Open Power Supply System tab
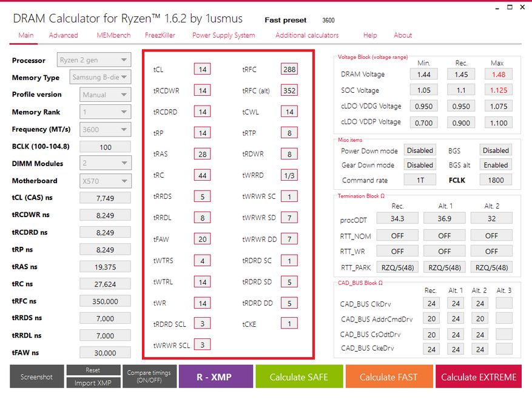 tap(224, 35)
